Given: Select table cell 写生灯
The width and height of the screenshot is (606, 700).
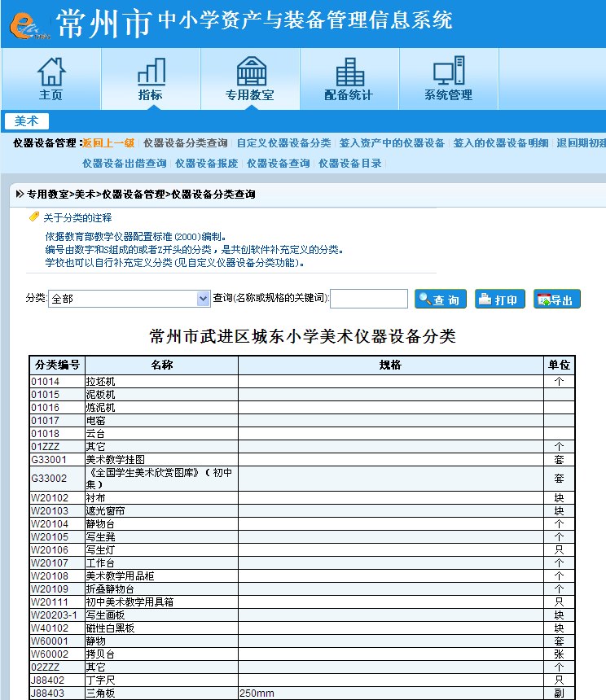Looking at the screenshot, I should coord(161,549).
